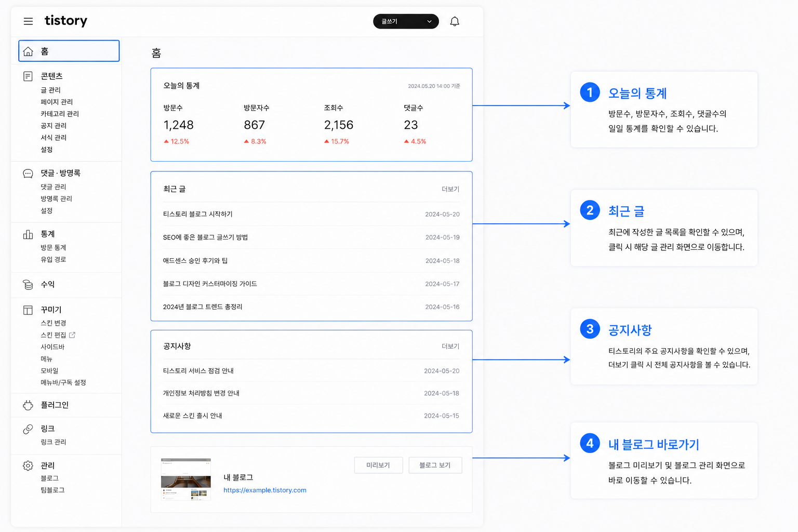
Task: Open post '티스토리 블로그 시작하기'
Action: coord(198,214)
